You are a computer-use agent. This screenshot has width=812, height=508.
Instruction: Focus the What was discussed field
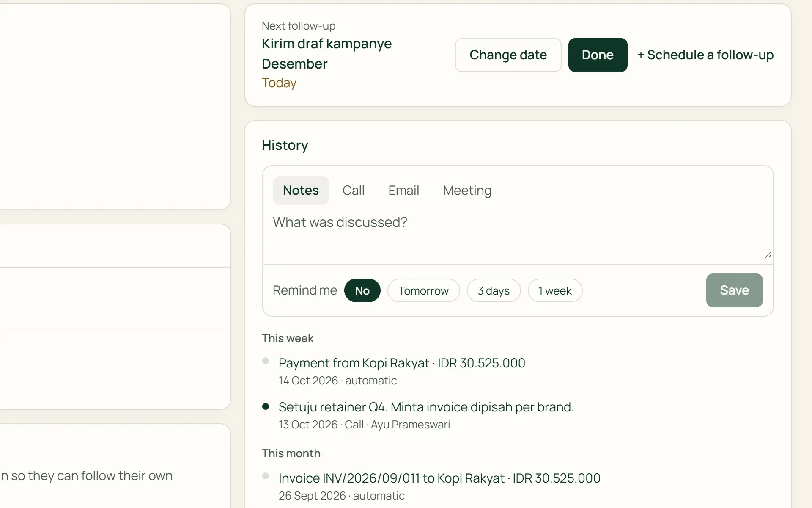[518, 236]
